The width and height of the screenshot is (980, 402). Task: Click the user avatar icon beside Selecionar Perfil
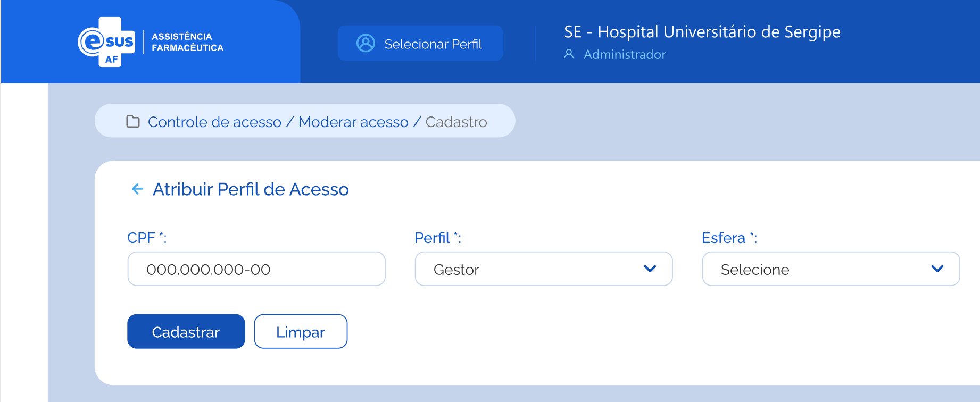[366, 43]
